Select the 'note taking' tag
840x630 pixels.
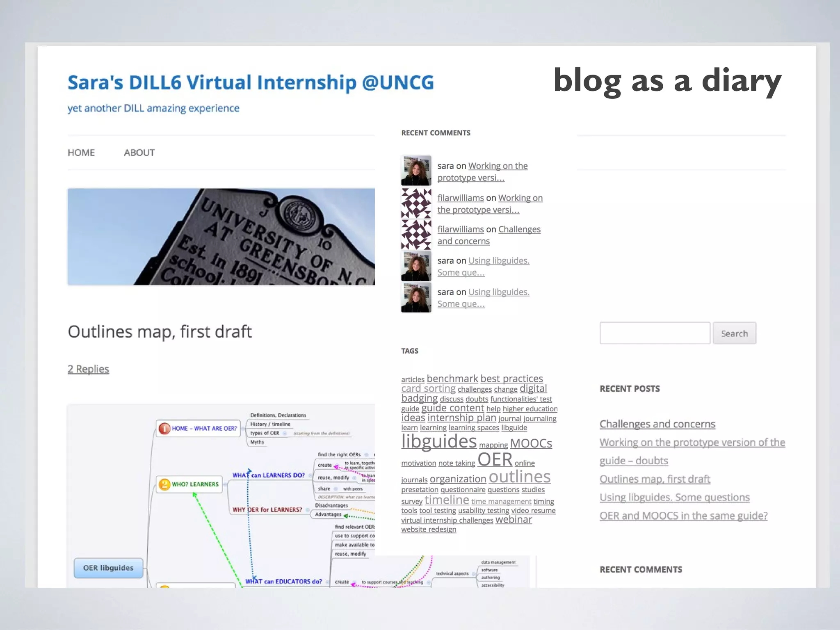[457, 463]
